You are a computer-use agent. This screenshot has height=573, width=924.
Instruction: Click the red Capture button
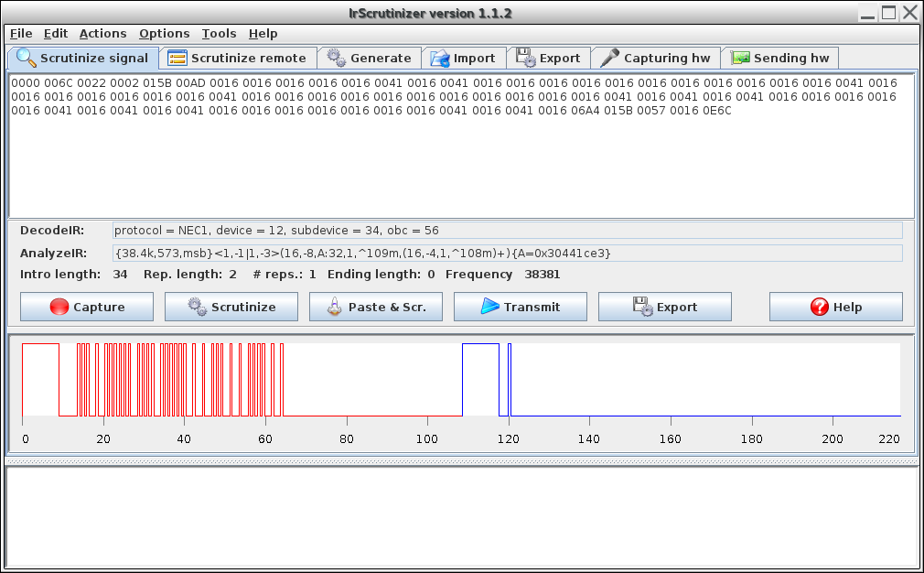[x=86, y=307]
